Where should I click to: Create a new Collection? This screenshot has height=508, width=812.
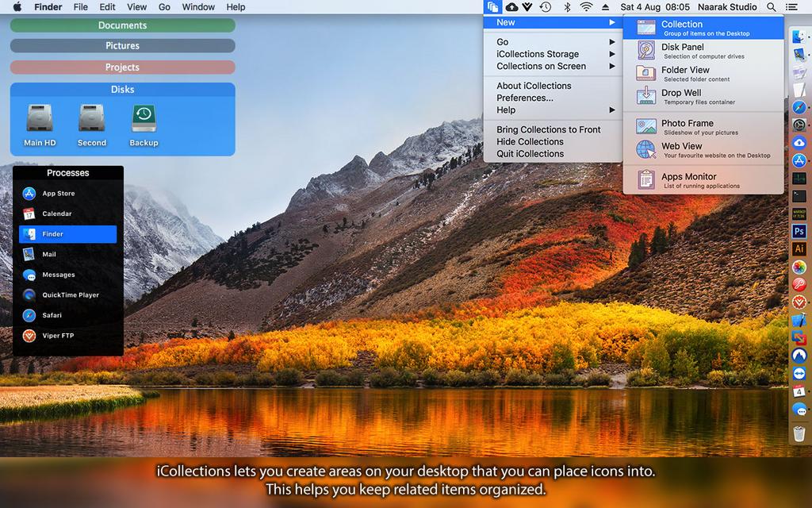click(x=703, y=28)
